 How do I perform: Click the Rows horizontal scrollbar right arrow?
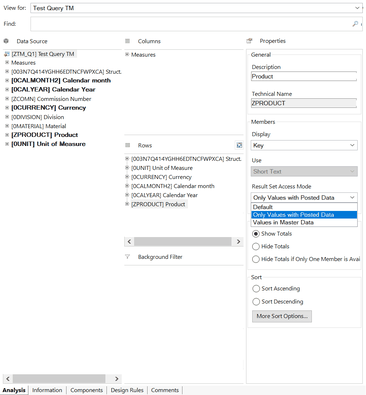pyautogui.click(x=238, y=241)
